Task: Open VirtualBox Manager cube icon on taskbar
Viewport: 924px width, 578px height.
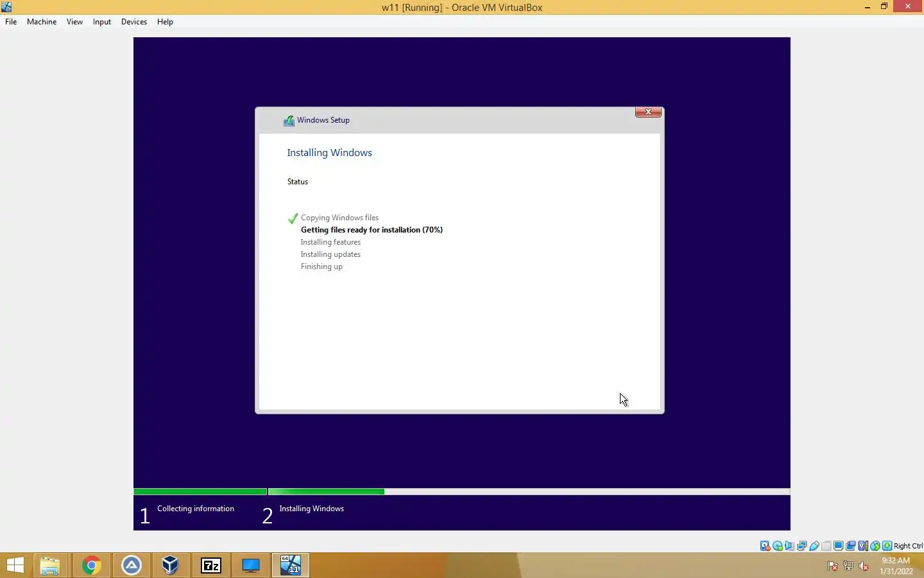Action: point(171,566)
